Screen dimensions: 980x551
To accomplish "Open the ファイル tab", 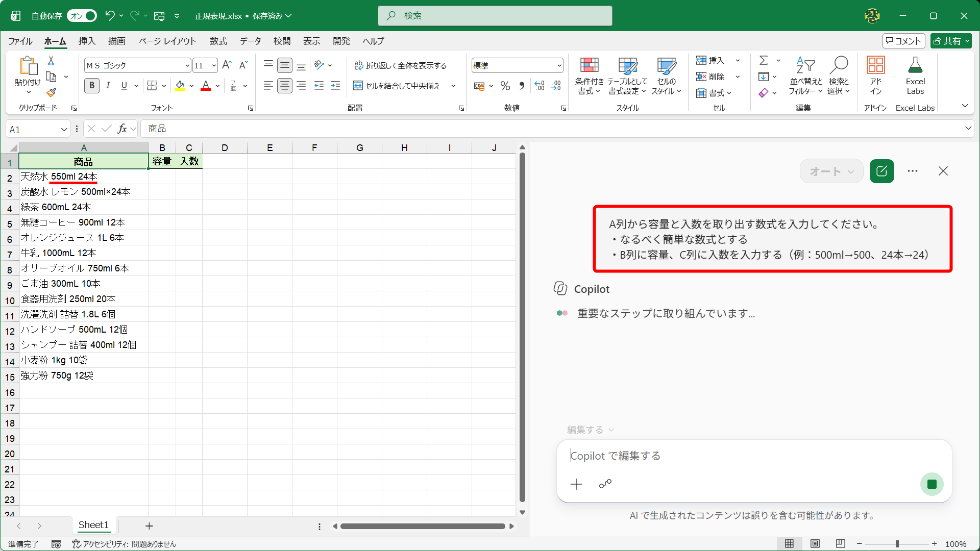I will (20, 41).
